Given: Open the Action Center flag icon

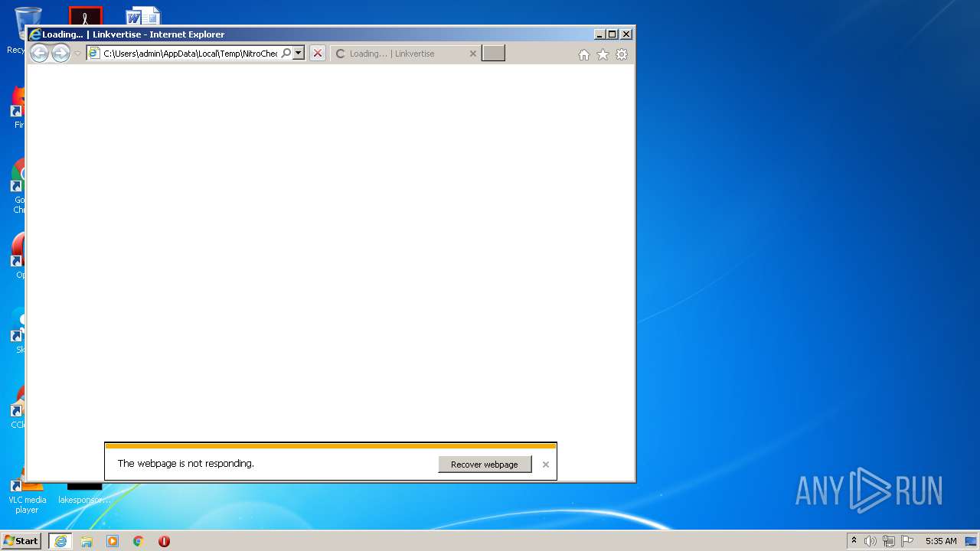Looking at the screenshot, I should point(907,541).
